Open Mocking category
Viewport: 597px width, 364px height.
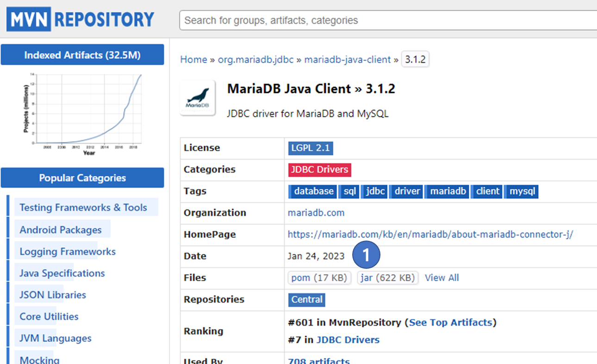point(40,359)
